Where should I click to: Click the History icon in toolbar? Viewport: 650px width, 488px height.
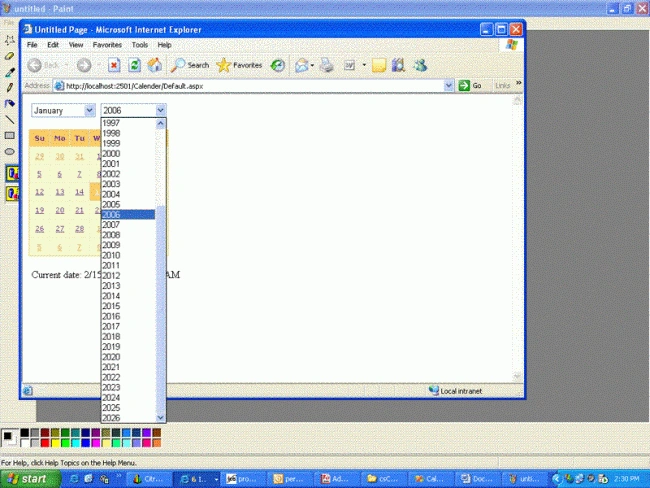pyautogui.click(x=278, y=65)
